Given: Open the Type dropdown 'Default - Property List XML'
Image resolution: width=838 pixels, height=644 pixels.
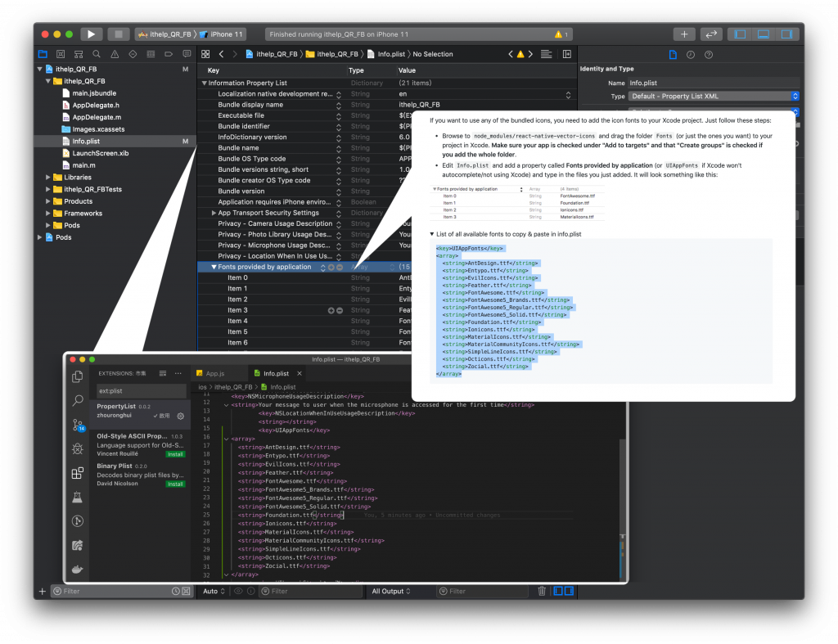Looking at the screenshot, I should coord(714,97).
